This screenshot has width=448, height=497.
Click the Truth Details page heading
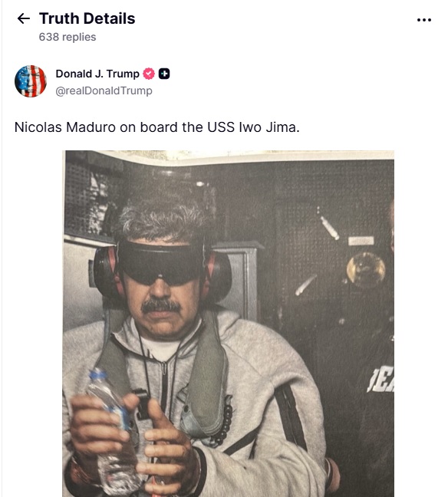(x=87, y=18)
